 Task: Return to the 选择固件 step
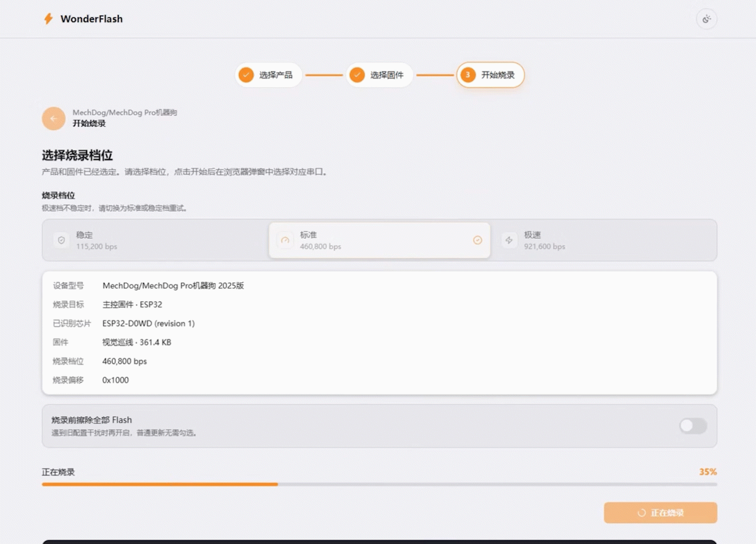point(379,75)
